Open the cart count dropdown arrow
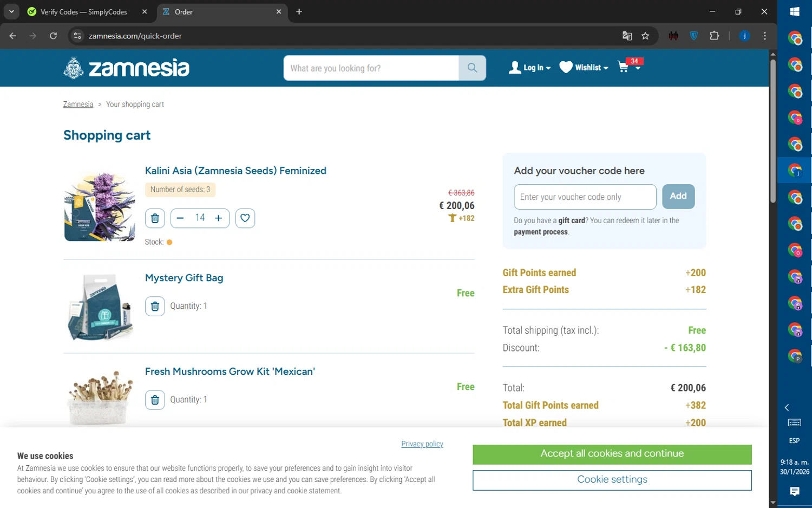 (638, 68)
